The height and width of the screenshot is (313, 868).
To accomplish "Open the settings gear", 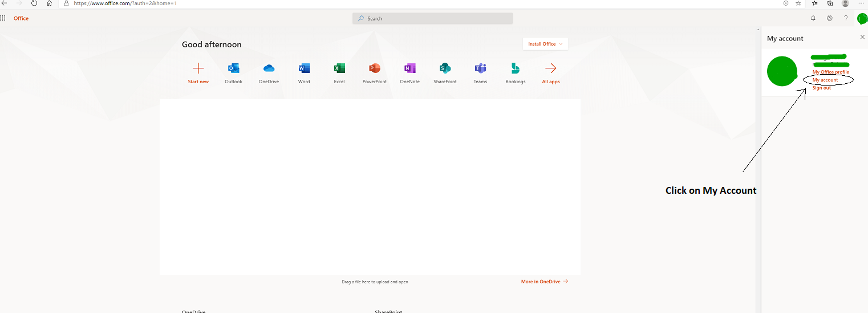I will 830,18.
